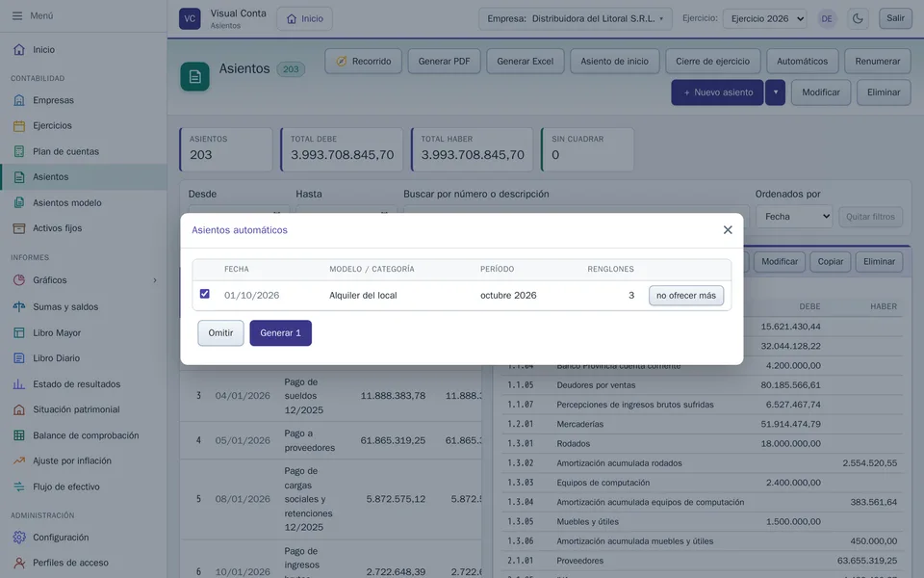
Task: Click the Nuevo asiento button
Action: pyautogui.click(x=717, y=92)
